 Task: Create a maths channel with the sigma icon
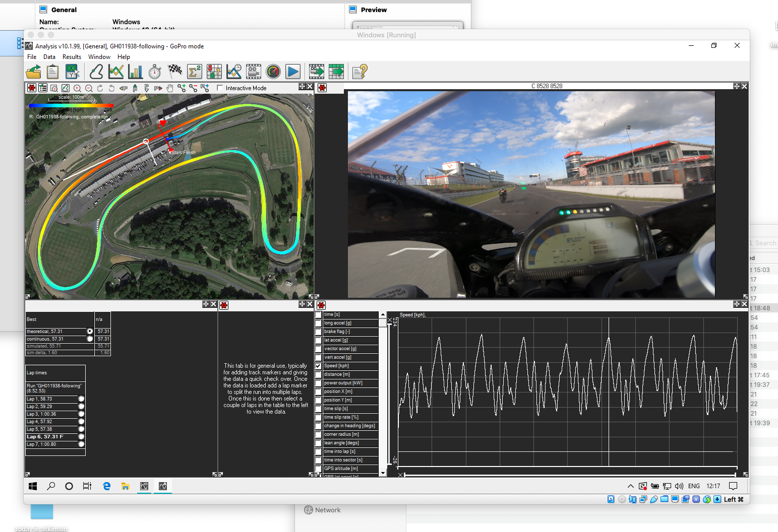[194, 72]
